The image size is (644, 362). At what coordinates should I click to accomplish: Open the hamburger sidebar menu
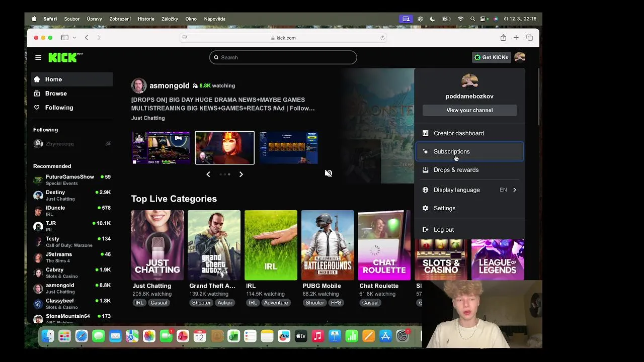click(x=38, y=57)
